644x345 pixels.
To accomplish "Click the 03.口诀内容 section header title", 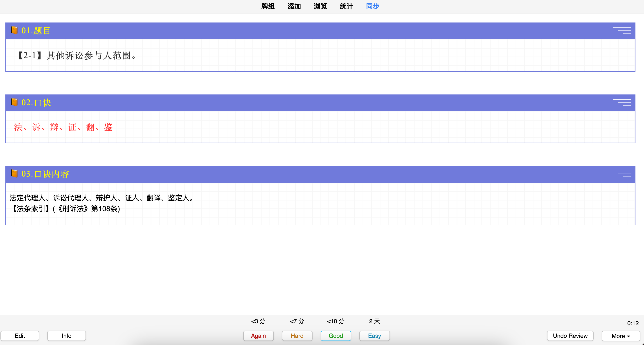I will click(x=45, y=174).
